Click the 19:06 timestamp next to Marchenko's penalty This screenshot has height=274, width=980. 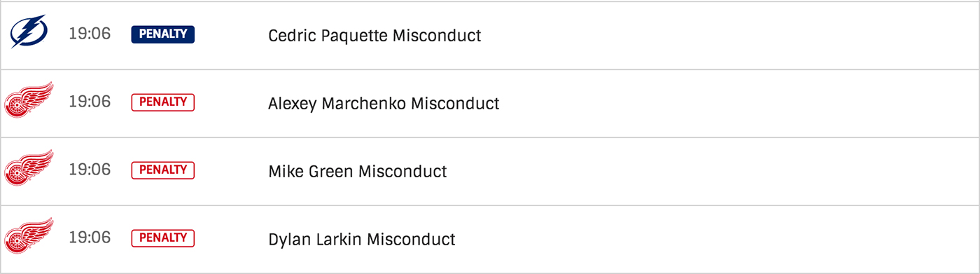pos(90,102)
